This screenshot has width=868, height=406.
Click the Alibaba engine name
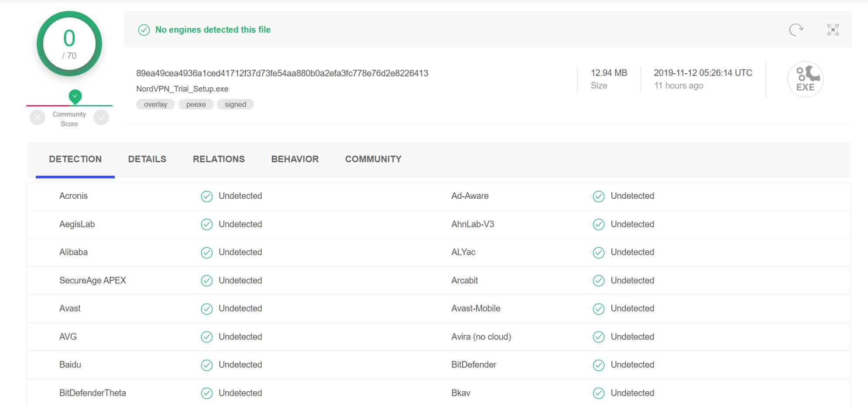coord(73,252)
